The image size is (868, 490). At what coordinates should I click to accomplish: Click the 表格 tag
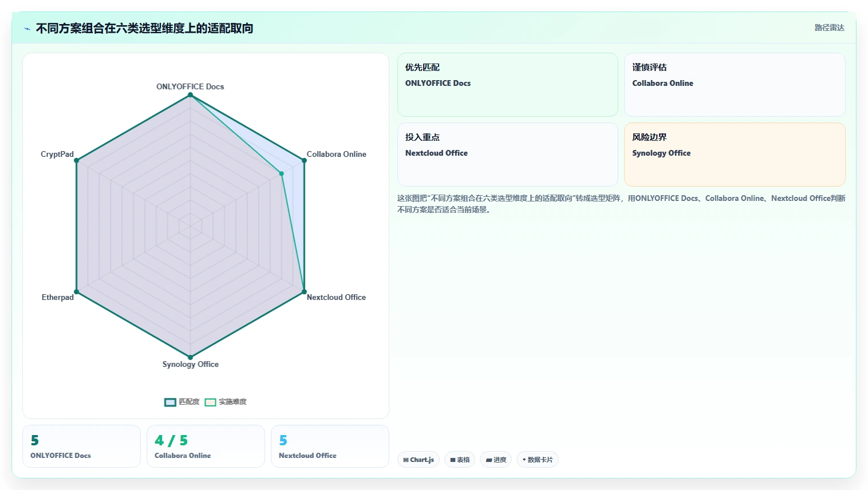(x=460, y=460)
